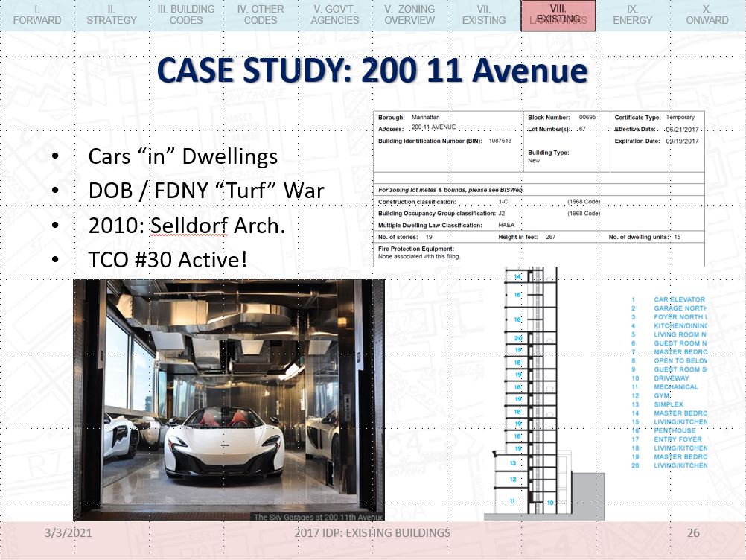Click the highlighted red VIII. EXISTING tab

click(x=558, y=16)
